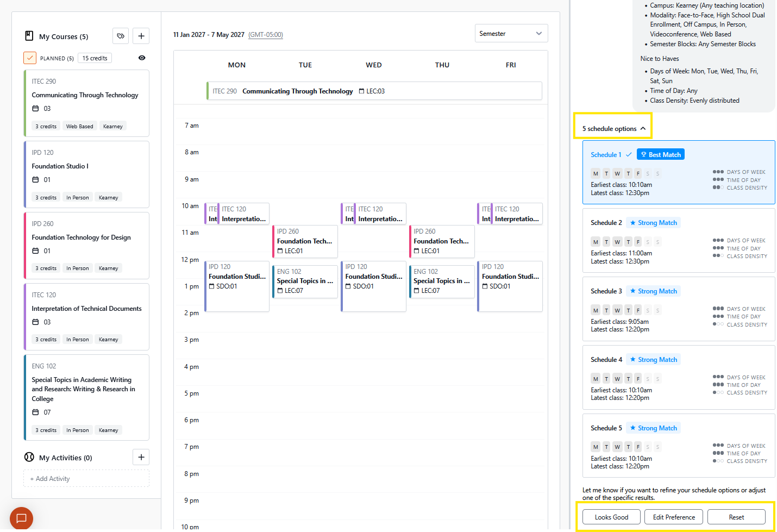Select the Schedule 1 Best Match card
Image resolution: width=777 pixels, height=532 pixels.
[x=679, y=172]
